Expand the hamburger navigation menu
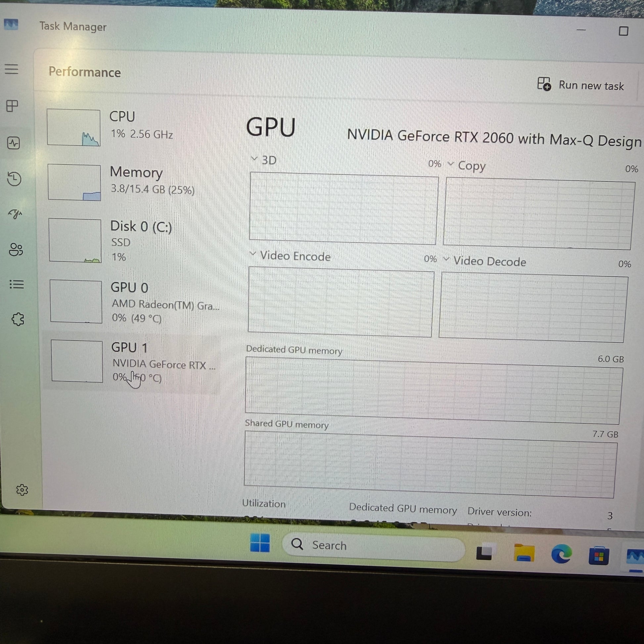Image resolution: width=644 pixels, height=644 pixels. coord(11,69)
